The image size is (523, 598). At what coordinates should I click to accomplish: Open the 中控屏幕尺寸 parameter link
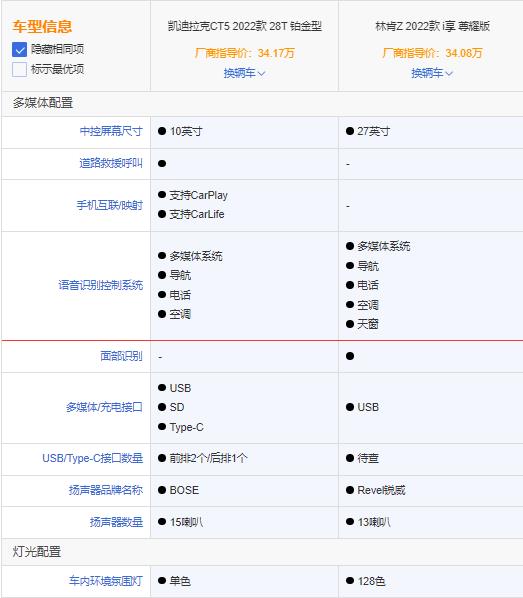111,131
